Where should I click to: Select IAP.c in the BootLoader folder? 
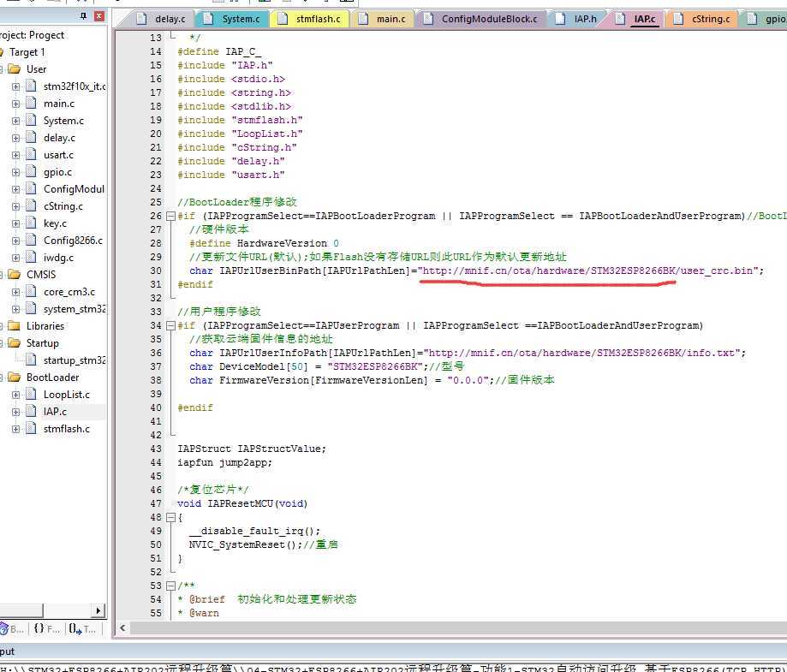click(x=55, y=412)
